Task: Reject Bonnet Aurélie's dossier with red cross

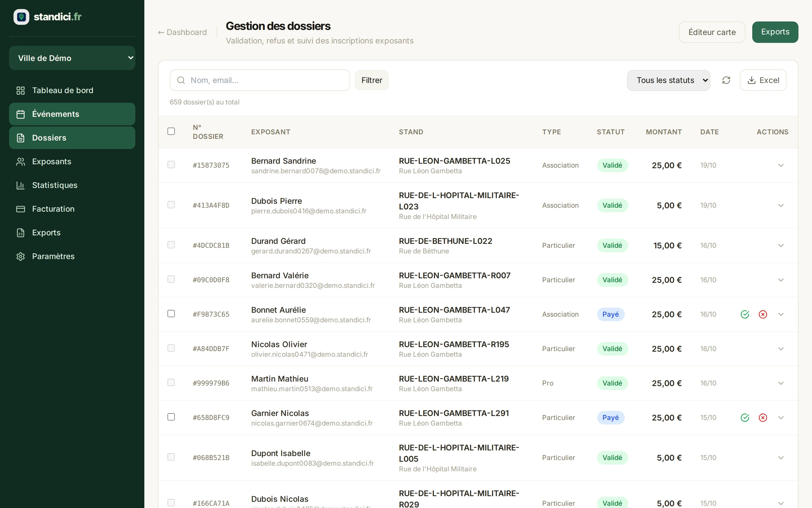Action: [x=763, y=314]
